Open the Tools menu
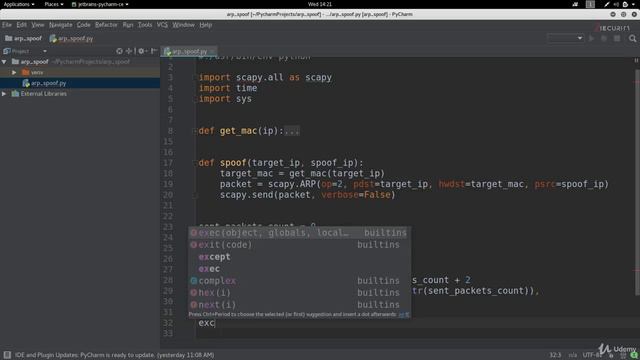The width and height of the screenshot is (640, 360). click(145, 25)
